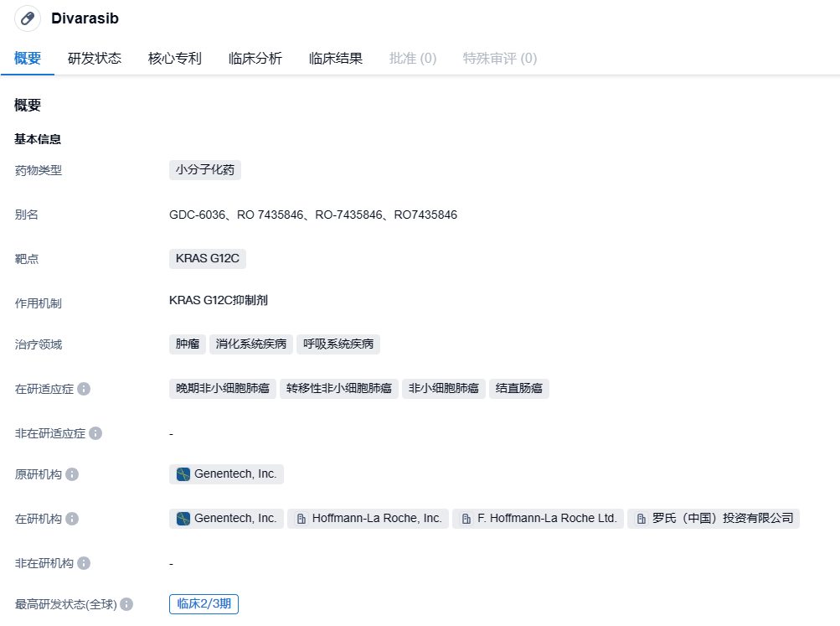Open the 小分子化药 drug type tag
This screenshot has height=626, width=840.
pyautogui.click(x=205, y=170)
